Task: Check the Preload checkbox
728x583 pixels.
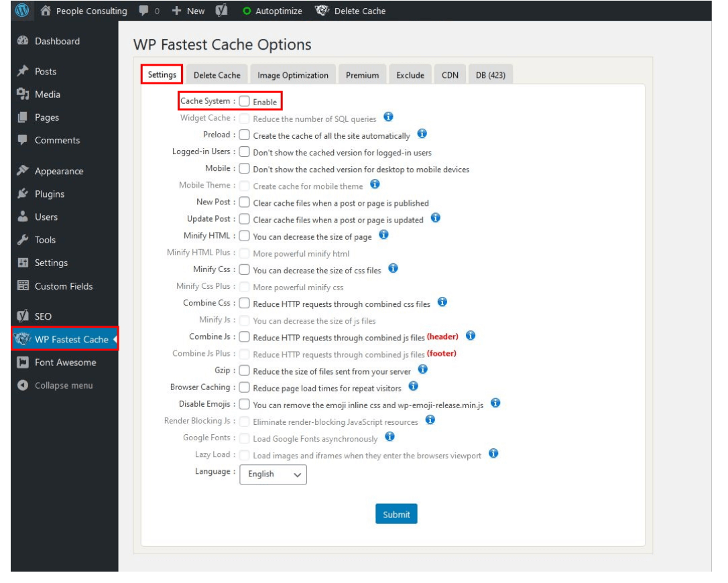Action: pos(244,135)
